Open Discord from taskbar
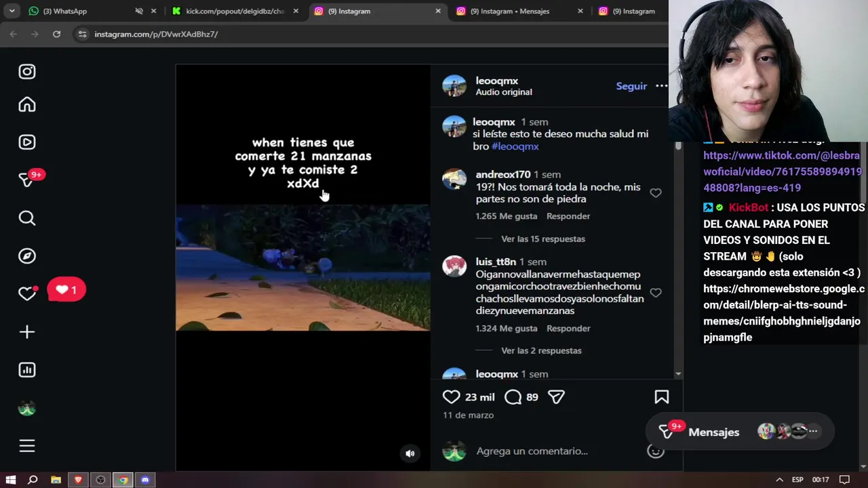 [x=145, y=480]
